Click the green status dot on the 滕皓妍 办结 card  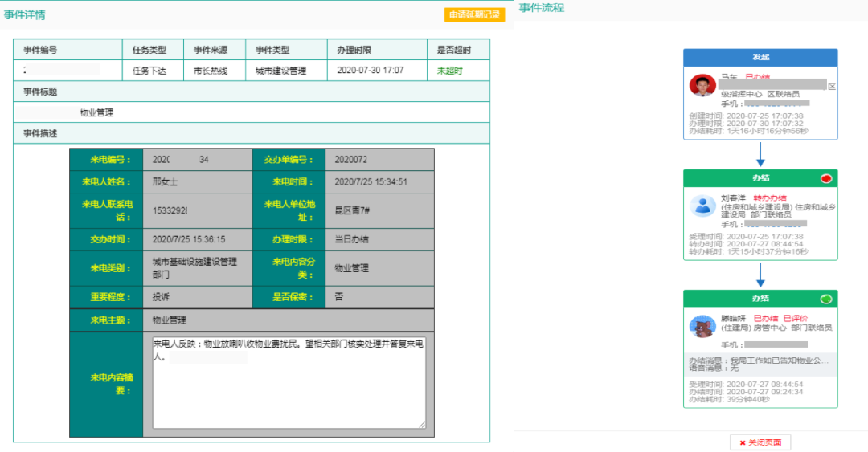(826, 299)
